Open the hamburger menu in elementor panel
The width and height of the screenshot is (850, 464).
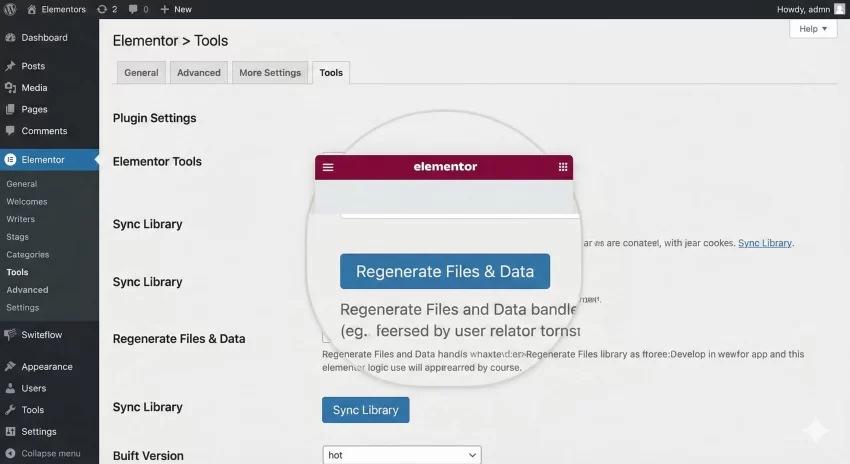[328, 167]
